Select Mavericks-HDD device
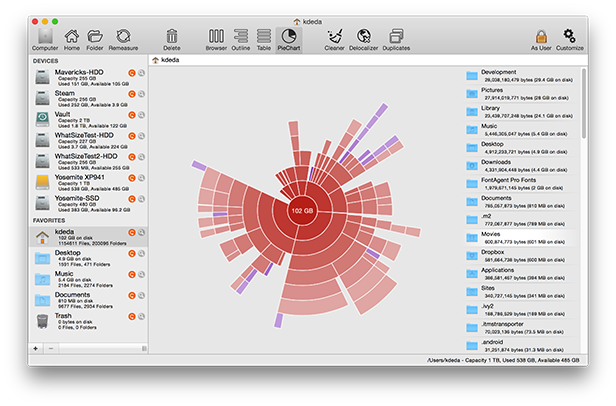 (x=88, y=77)
